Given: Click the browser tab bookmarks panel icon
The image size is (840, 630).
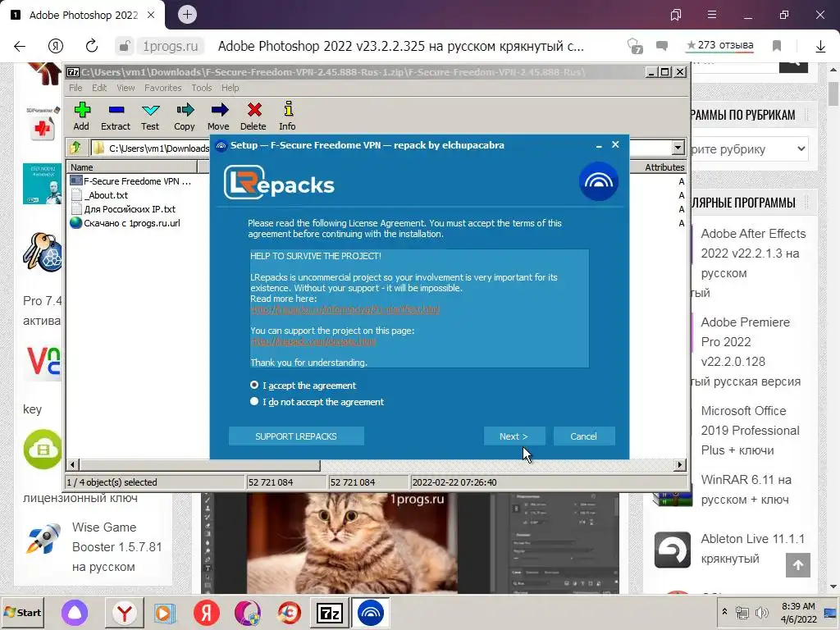Looking at the screenshot, I should point(676,15).
